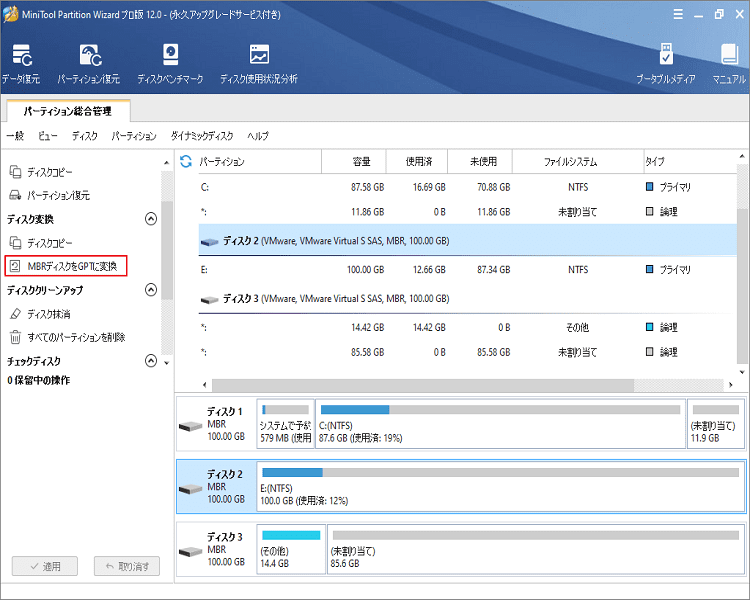Click the 0 保留中の操作 pending operations label
This screenshot has height=600, width=750.
click(38, 380)
